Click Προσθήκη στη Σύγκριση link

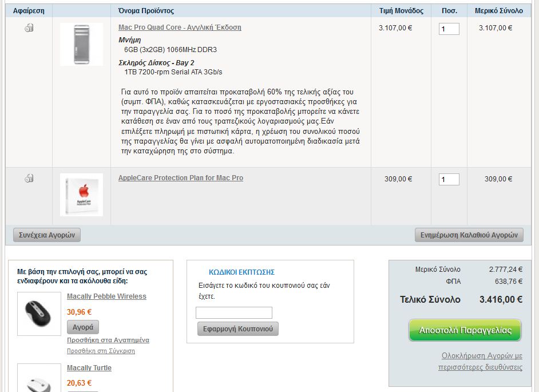pyautogui.click(x=101, y=351)
